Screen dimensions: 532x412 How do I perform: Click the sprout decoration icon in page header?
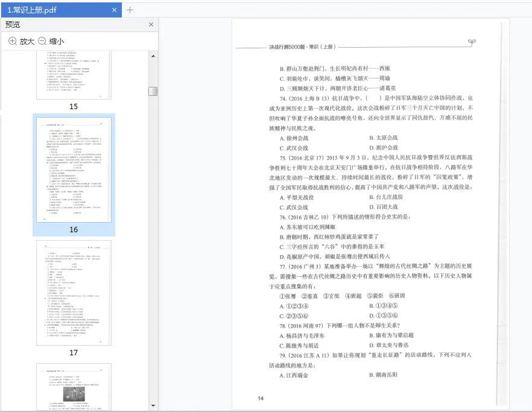[472, 42]
